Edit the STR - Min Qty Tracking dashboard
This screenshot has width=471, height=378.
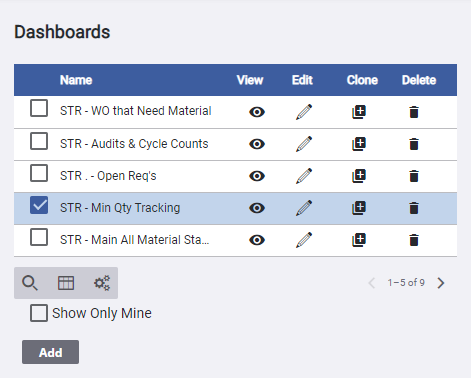(304, 208)
